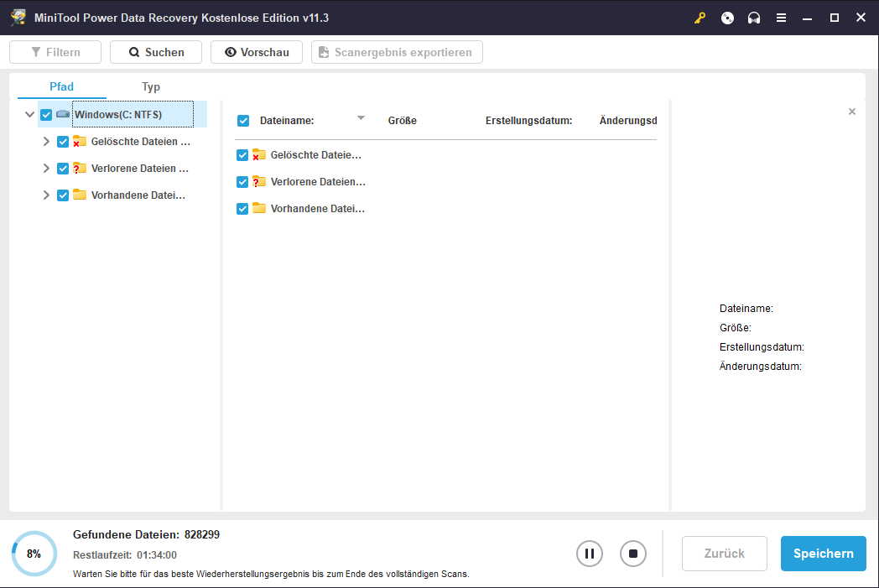The image size is (879, 588).
Task: Click the Zurück button
Action: pyautogui.click(x=725, y=554)
